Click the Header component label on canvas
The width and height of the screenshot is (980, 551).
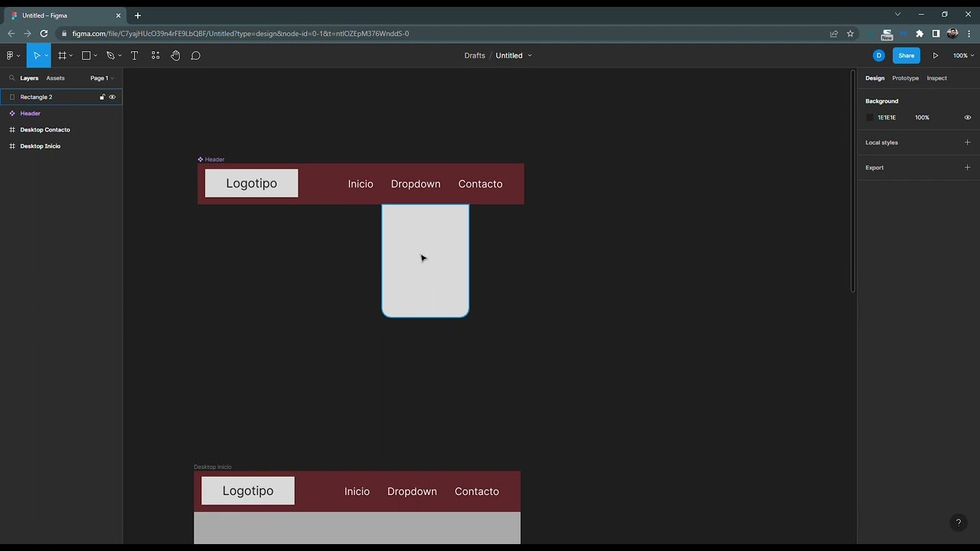point(211,159)
